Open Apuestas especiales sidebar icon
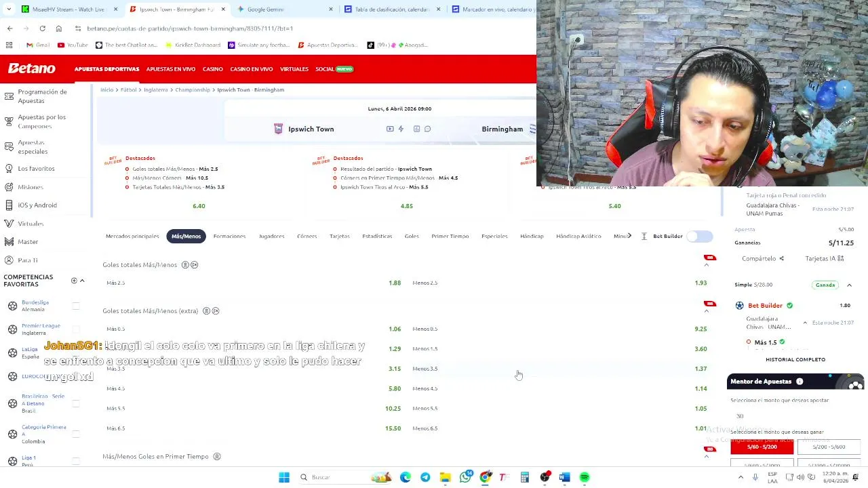This screenshot has width=868, height=488. pos(9,146)
